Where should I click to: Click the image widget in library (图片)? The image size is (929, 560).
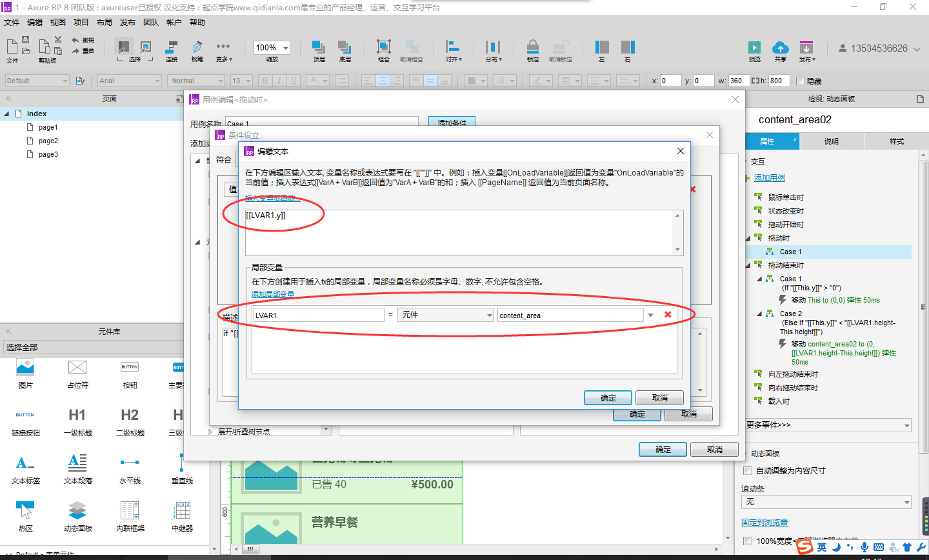[x=25, y=368]
